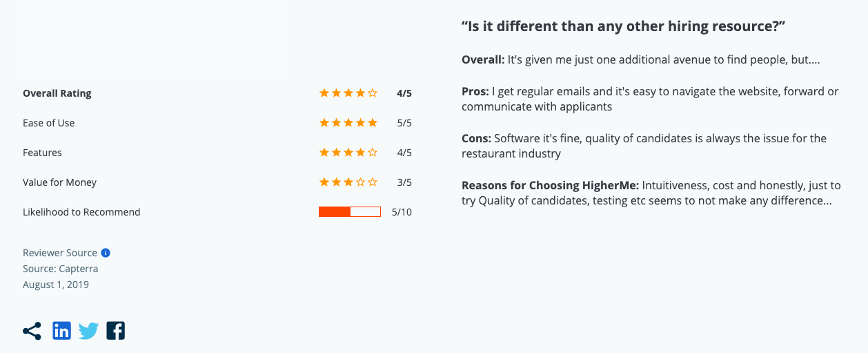The height and width of the screenshot is (353, 868).
Task: Click the Overall Rating label
Action: 57,93
